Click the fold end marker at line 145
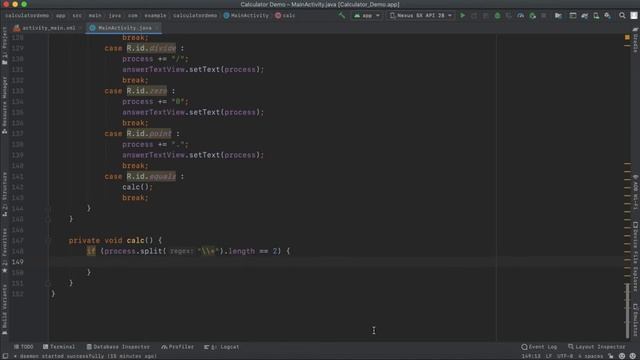Screen dimensions: 640x360 pos(48,219)
